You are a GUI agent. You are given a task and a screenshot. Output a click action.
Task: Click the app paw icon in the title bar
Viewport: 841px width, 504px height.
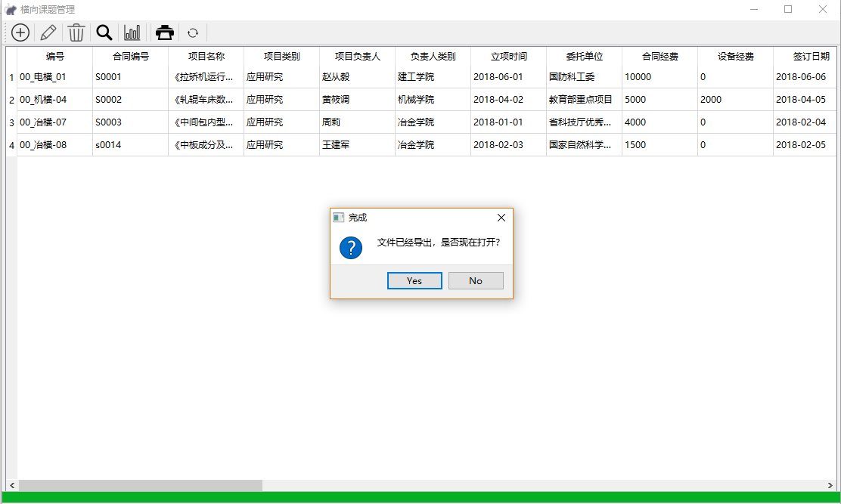point(11,9)
